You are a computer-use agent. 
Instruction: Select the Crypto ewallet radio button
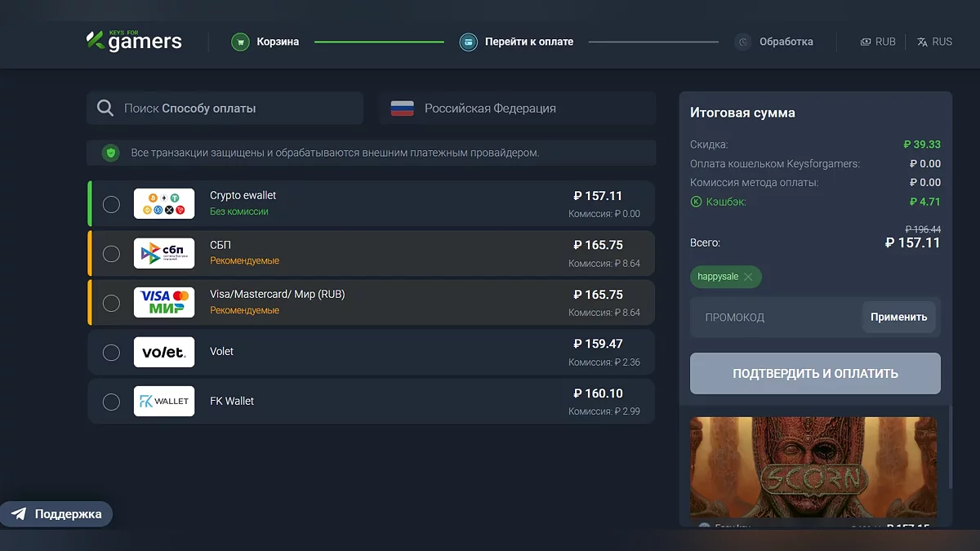[111, 204]
